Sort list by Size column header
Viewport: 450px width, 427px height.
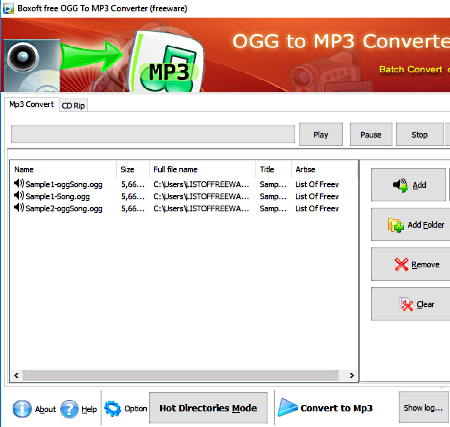click(133, 169)
